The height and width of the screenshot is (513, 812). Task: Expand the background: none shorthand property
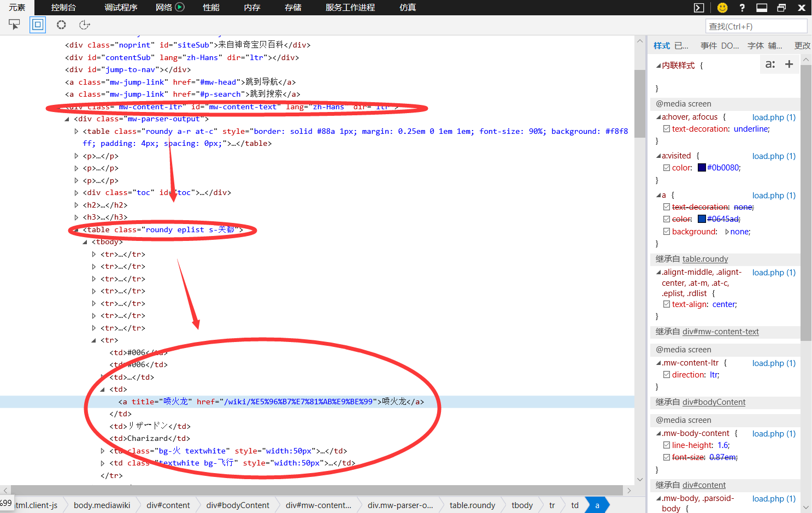pyautogui.click(x=727, y=232)
